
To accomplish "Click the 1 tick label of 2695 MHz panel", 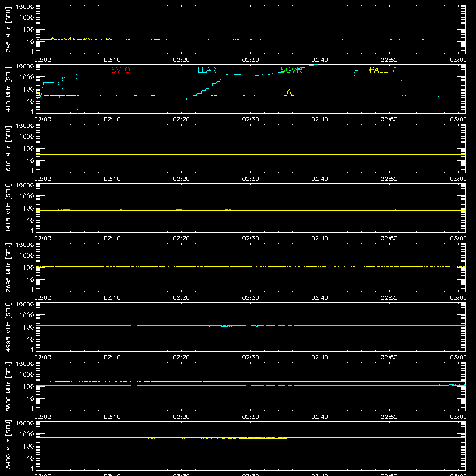I will click(x=32, y=290).
